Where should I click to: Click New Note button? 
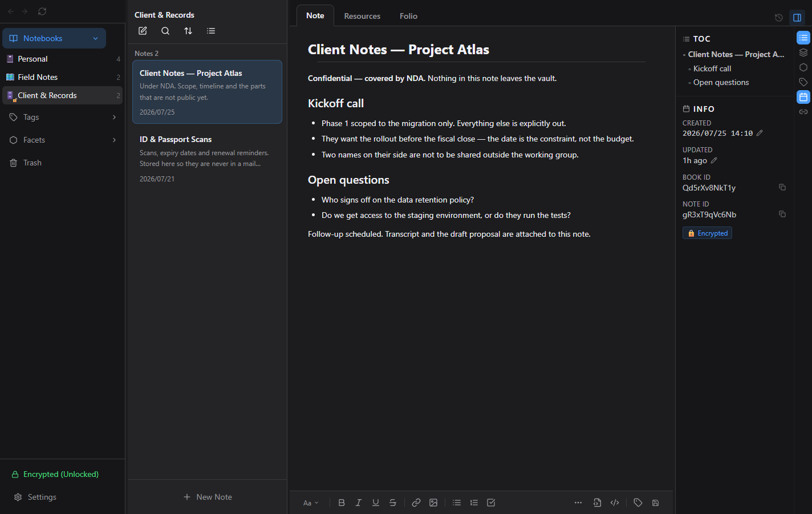click(208, 497)
